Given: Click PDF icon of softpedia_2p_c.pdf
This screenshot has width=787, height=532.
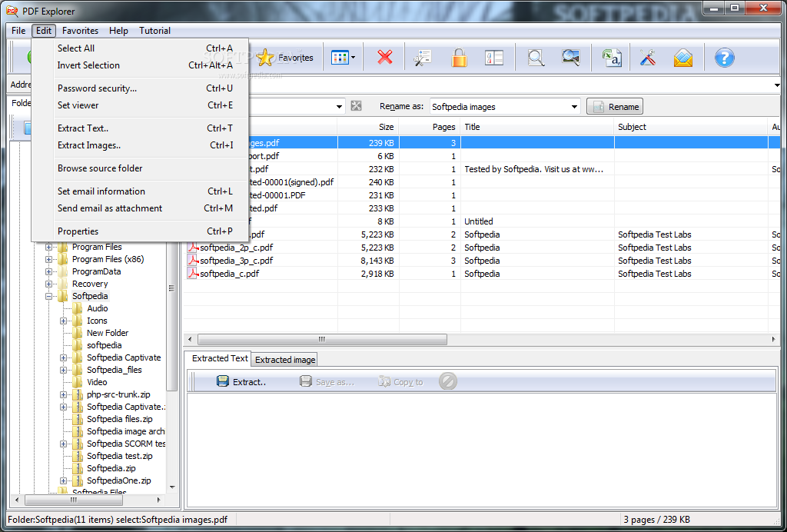Looking at the screenshot, I should [193, 248].
